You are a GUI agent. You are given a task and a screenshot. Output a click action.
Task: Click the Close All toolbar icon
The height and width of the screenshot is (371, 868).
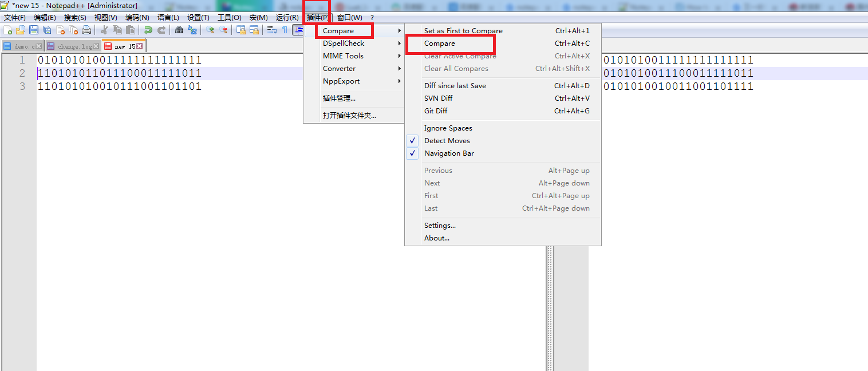point(73,30)
